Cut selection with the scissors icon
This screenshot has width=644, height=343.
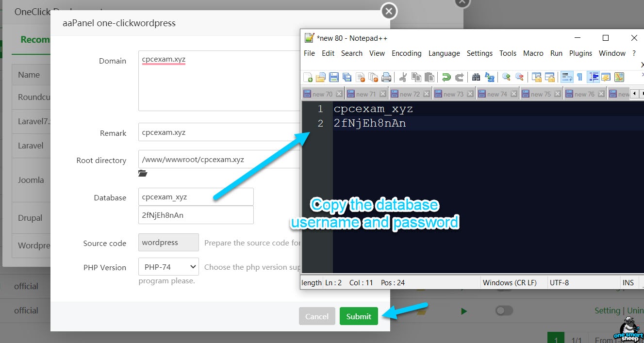(x=403, y=77)
